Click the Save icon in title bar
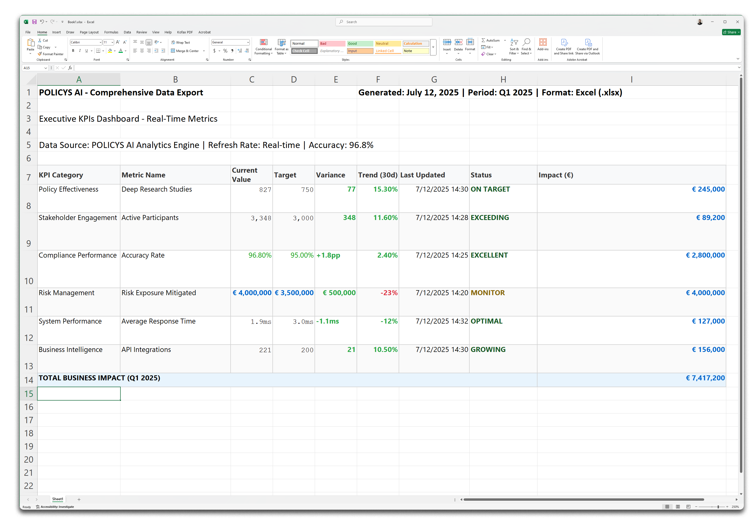The height and width of the screenshot is (532, 756). (x=34, y=22)
